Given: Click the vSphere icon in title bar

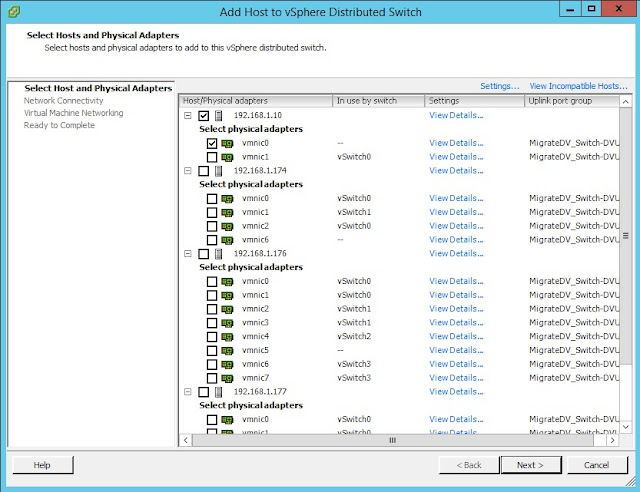Looking at the screenshot, I should [x=13, y=11].
